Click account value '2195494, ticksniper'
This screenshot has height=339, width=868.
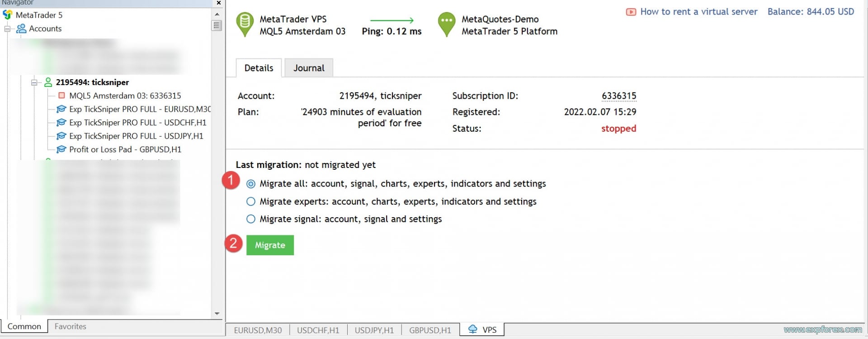coord(380,96)
